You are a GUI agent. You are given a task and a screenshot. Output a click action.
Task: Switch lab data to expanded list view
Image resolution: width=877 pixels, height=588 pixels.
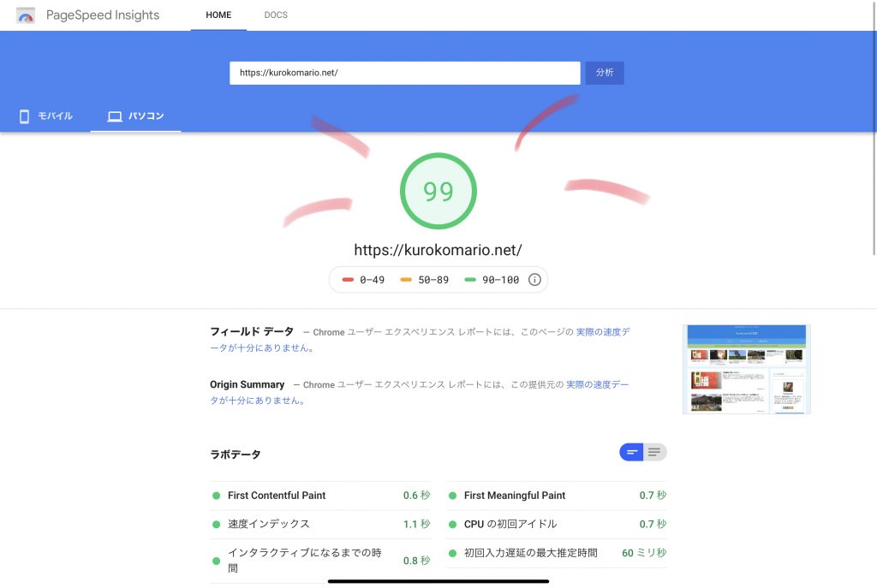[654, 452]
